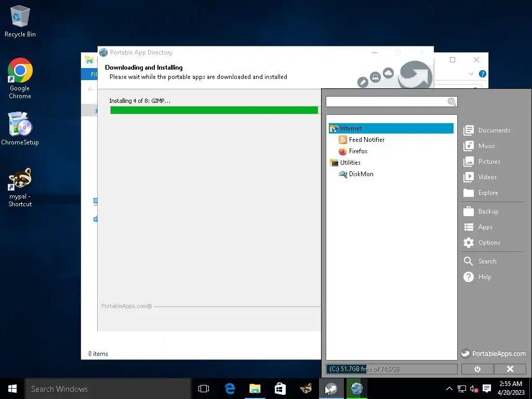Click the Search Windows taskbar box
532x399 pixels.
click(x=108, y=389)
